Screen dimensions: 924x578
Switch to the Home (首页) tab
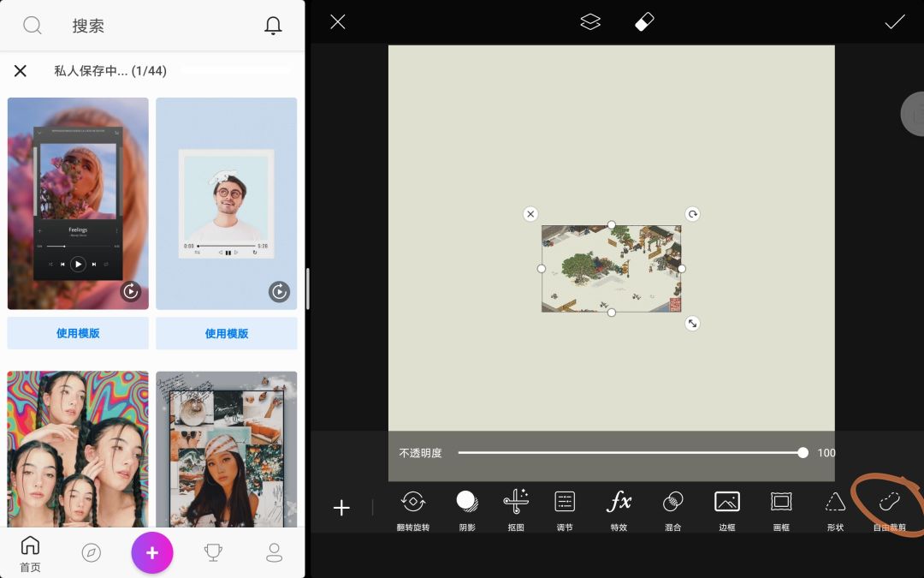click(30, 554)
